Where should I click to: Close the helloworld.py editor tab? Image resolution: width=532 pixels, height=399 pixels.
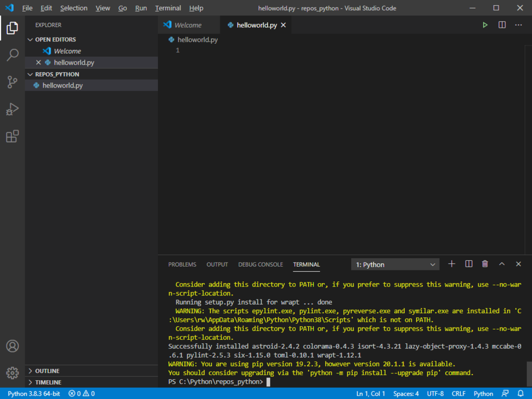pyautogui.click(x=283, y=25)
